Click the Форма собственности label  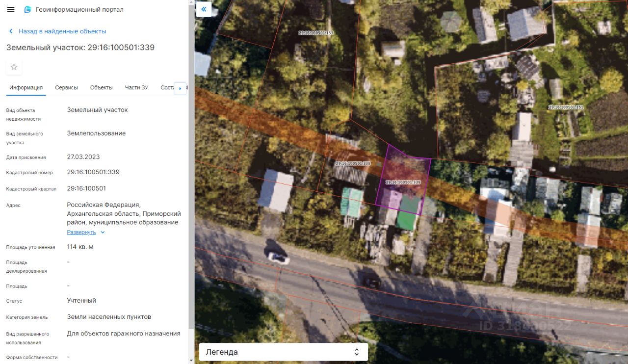pyautogui.click(x=32, y=358)
